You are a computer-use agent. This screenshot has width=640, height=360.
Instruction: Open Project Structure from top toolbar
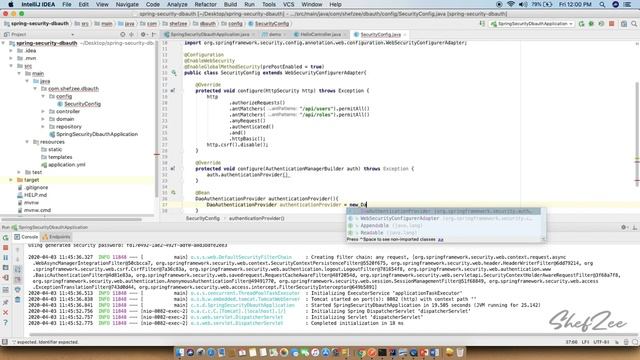coord(624,24)
